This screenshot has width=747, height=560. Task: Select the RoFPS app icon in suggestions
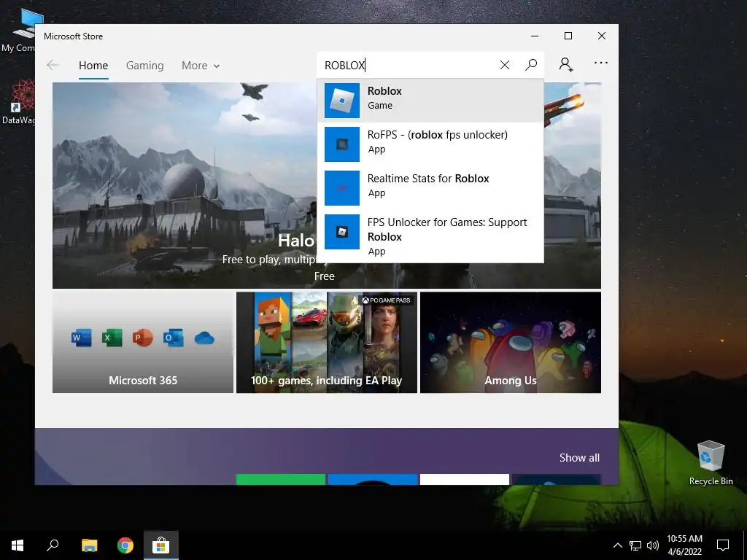342,144
